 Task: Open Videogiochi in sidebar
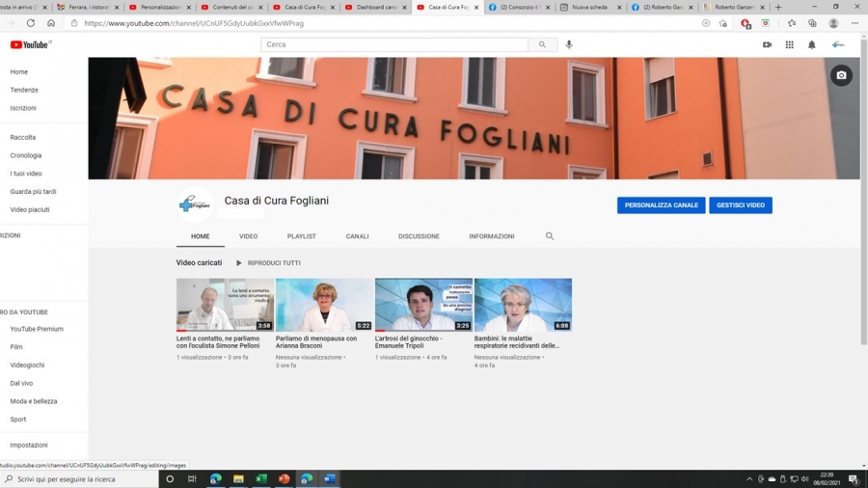(27, 366)
